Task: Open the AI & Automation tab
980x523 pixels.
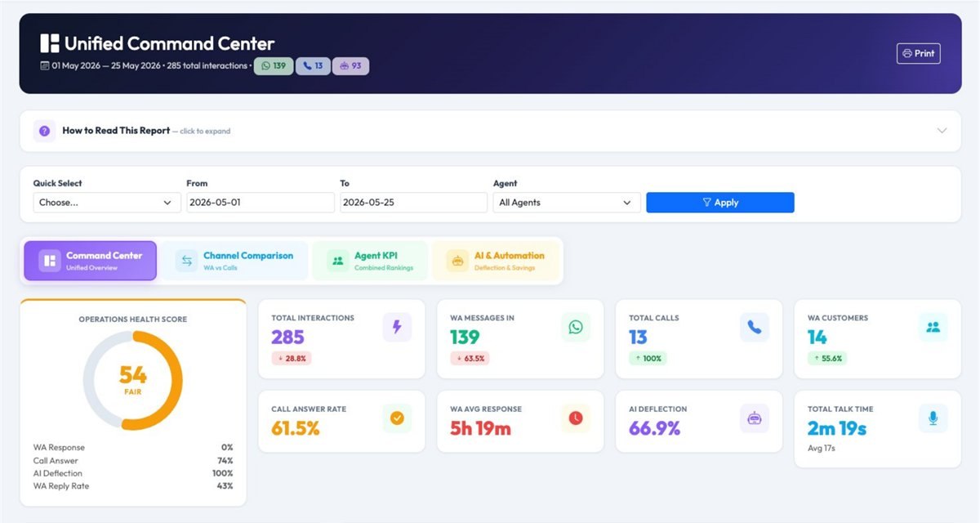Action: [x=497, y=261]
